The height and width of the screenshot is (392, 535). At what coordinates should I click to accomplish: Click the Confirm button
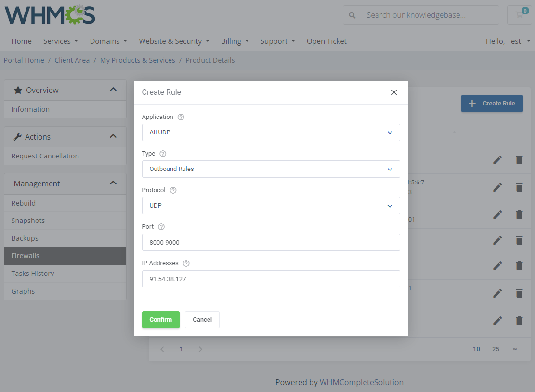click(160, 319)
